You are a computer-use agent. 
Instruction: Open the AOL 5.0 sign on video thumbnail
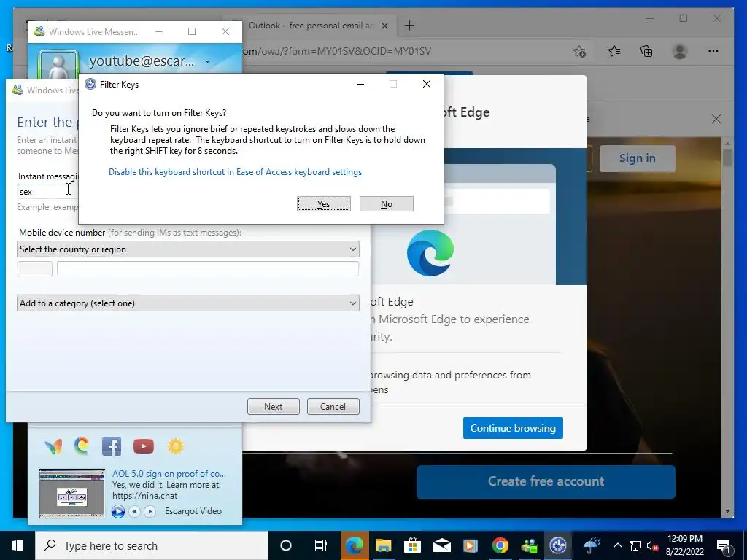(72, 494)
